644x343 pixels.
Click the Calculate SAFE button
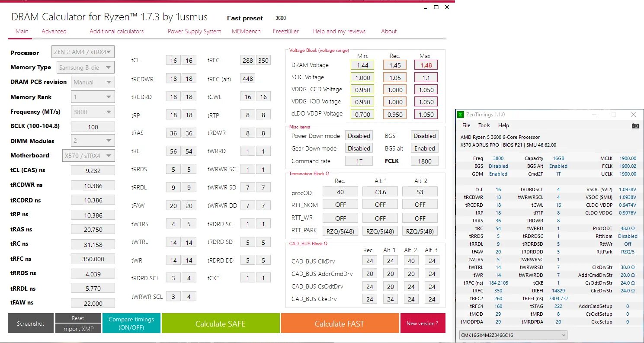pyautogui.click(x=221, y=324)
